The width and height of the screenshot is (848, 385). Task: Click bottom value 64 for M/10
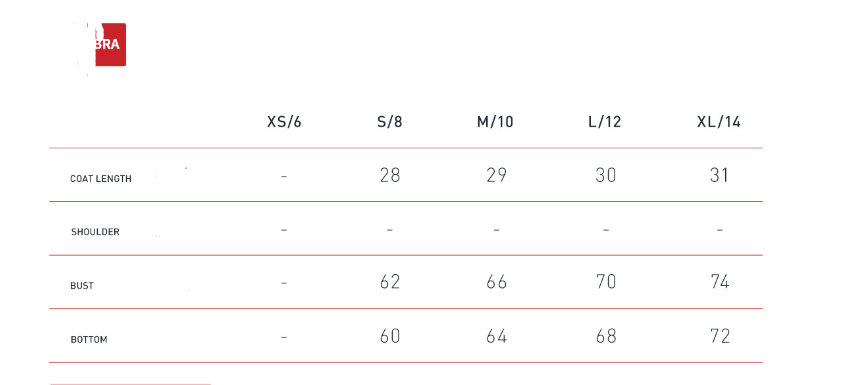click(496, 336)
